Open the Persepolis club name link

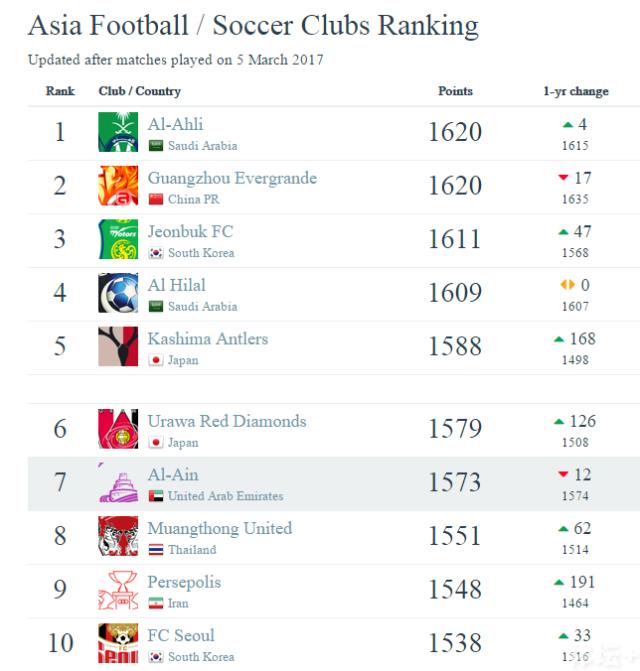click(184, 582)
